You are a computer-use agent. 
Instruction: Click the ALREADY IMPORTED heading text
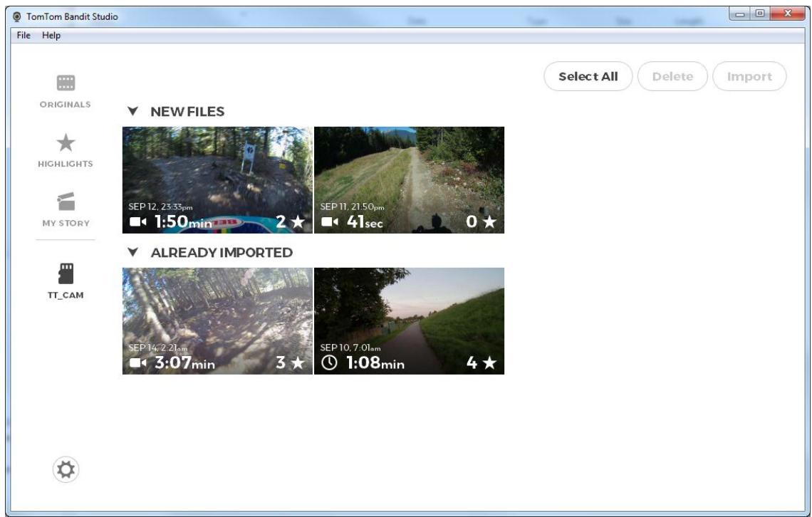point(222,253)
